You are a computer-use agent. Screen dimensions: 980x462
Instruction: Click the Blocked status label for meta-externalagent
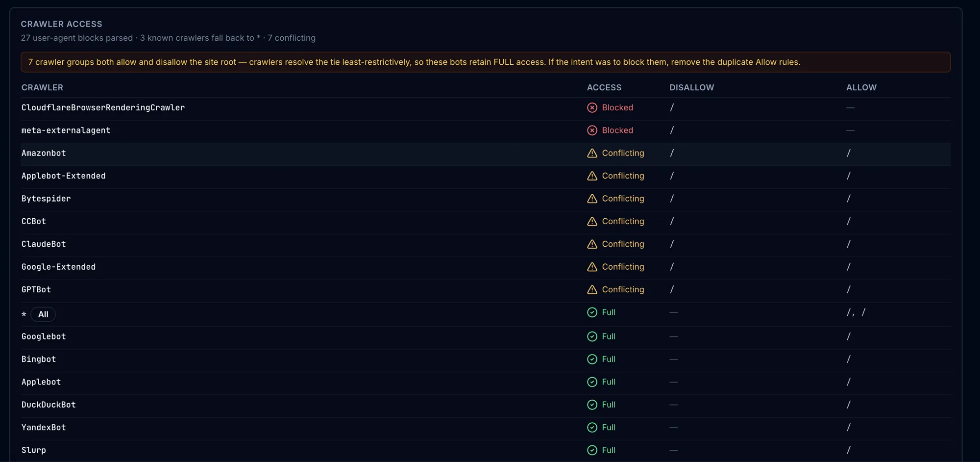click(x=617, y=130)
